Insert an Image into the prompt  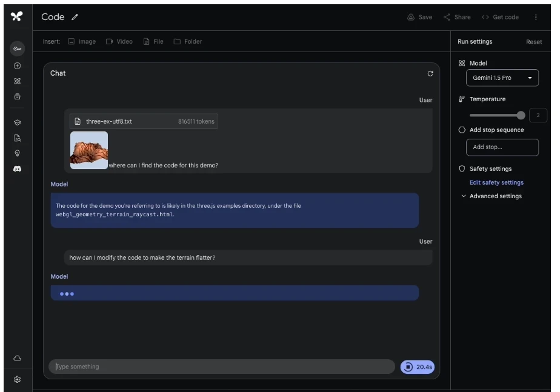82,42
